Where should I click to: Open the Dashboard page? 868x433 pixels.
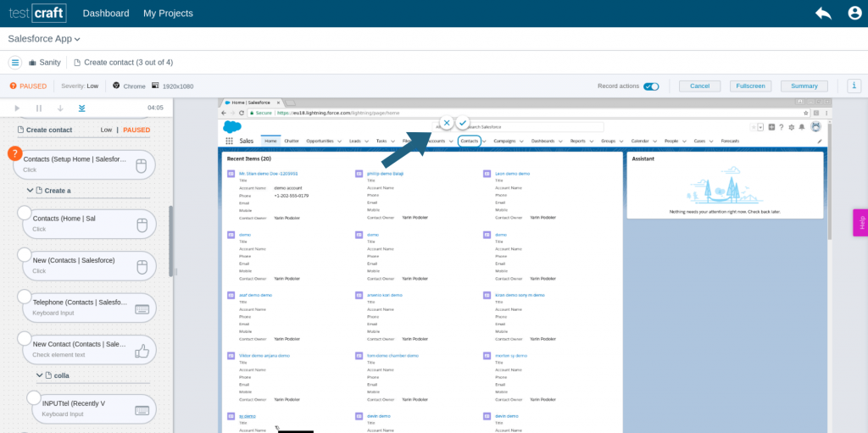(x=106, y=14)
